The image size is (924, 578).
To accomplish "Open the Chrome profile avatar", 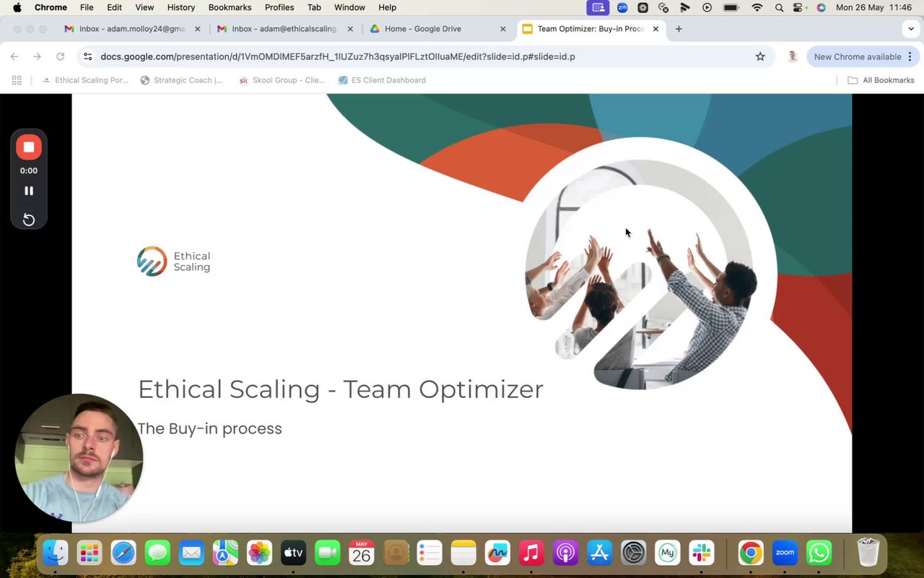I will (792, 56).
